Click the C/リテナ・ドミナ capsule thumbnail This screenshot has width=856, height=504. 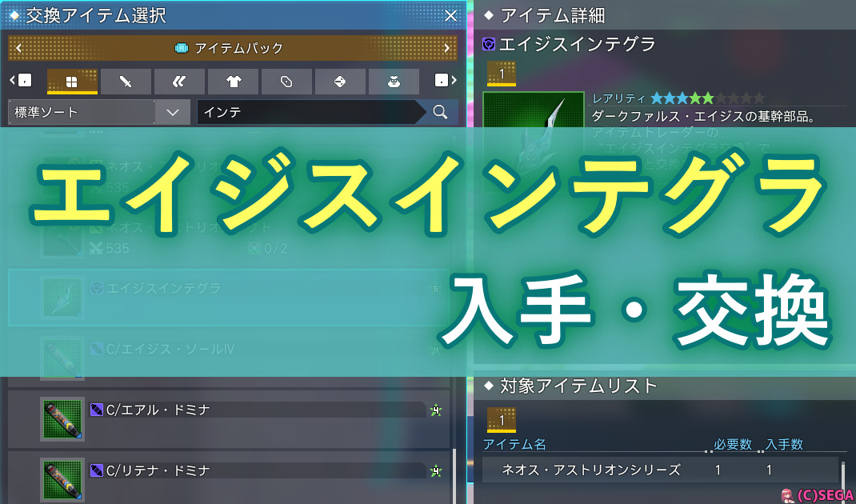point(62,479)
